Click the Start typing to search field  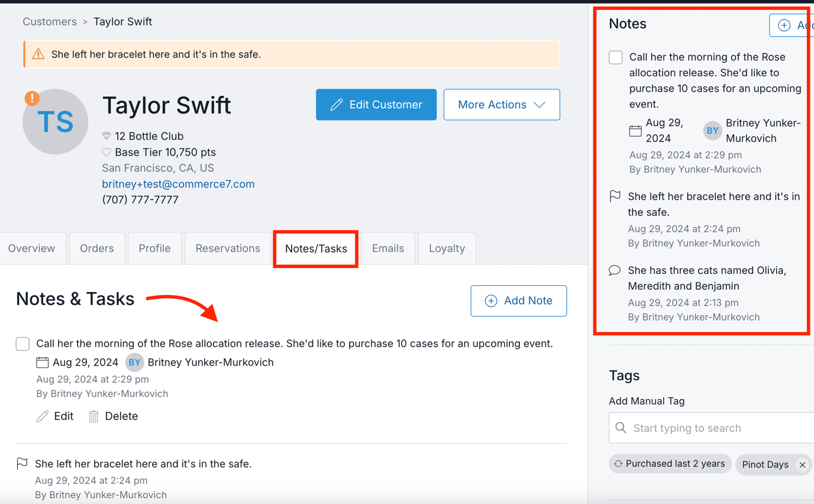coord(711,428)
